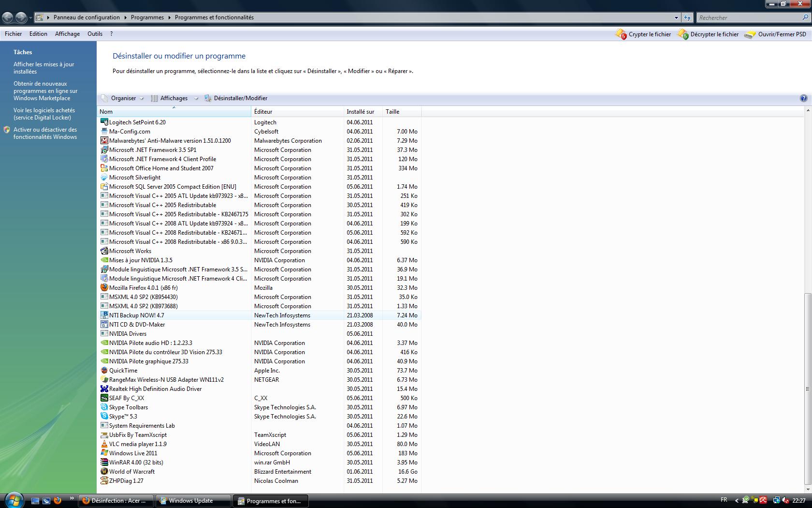
Task: Open help with the blue question mark icon
Action: coord(803,98)
